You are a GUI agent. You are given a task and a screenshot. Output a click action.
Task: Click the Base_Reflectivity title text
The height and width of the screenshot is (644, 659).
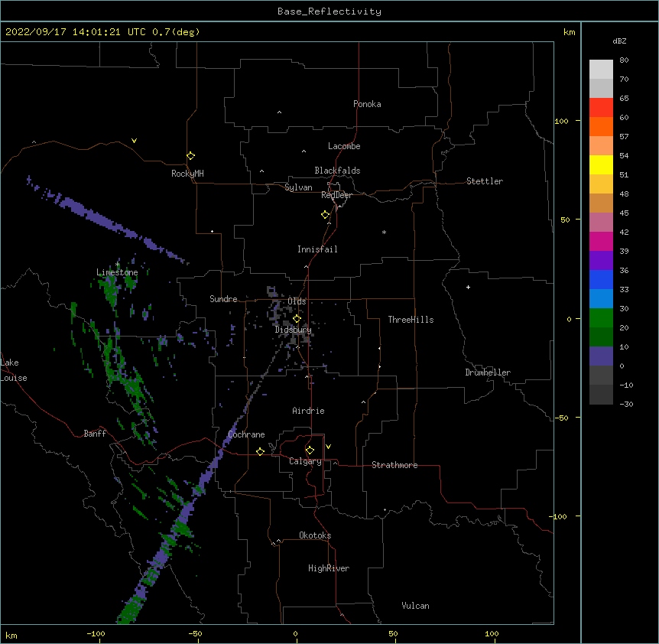[329, 11]
